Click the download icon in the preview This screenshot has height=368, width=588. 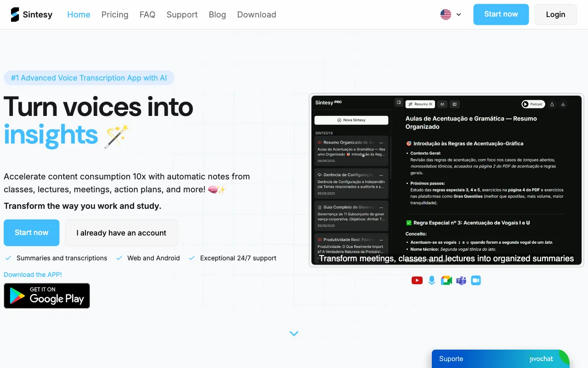[564, 104]
